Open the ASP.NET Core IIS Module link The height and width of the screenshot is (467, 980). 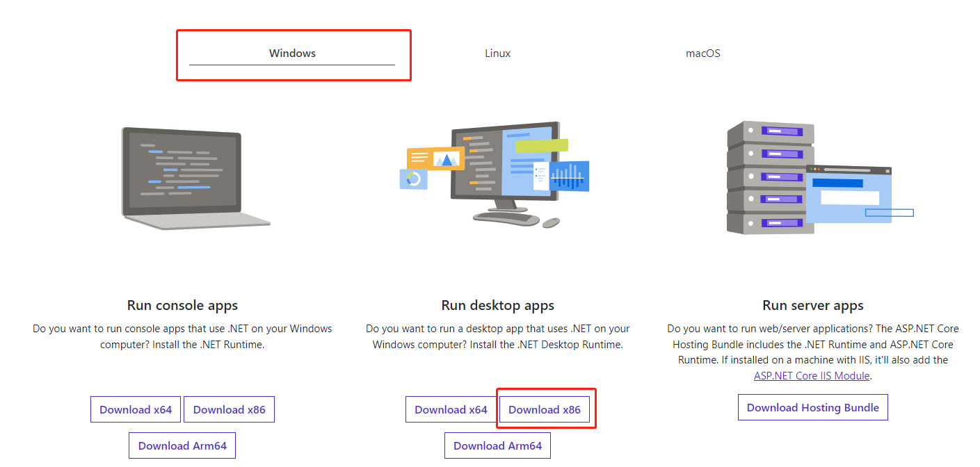(x=812, y=375)
